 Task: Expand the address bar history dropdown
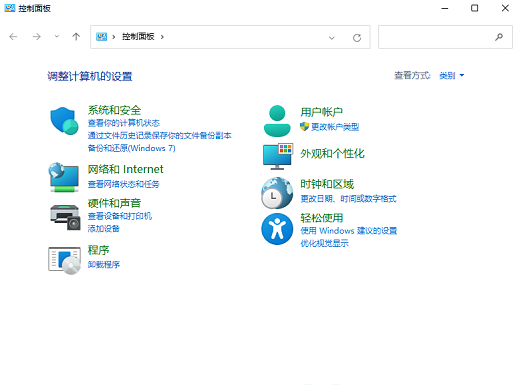(331, 38)
